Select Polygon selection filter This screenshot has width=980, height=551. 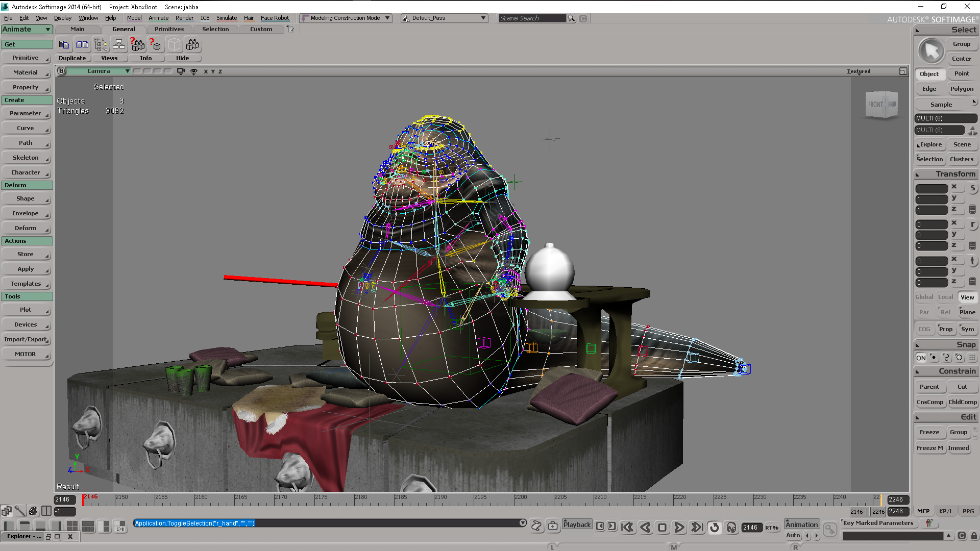962,89
